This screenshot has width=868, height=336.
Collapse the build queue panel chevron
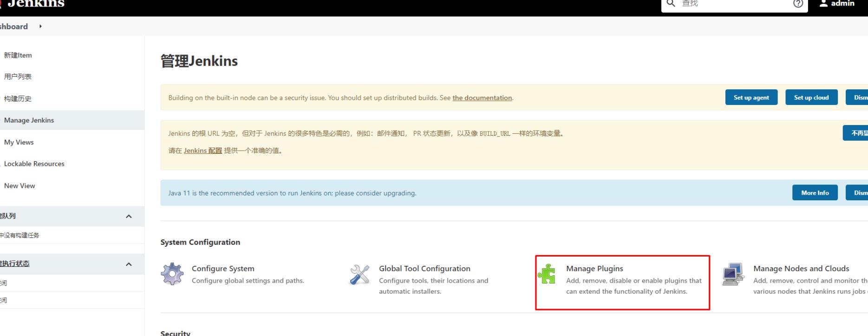[x=129, y=217]
